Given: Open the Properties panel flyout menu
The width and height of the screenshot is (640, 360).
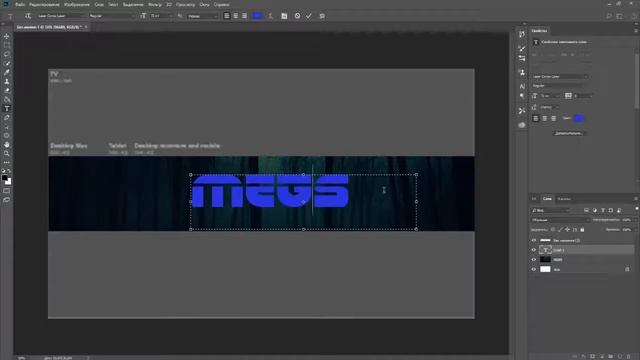Looking at the screenshot, I should [636, 31].
